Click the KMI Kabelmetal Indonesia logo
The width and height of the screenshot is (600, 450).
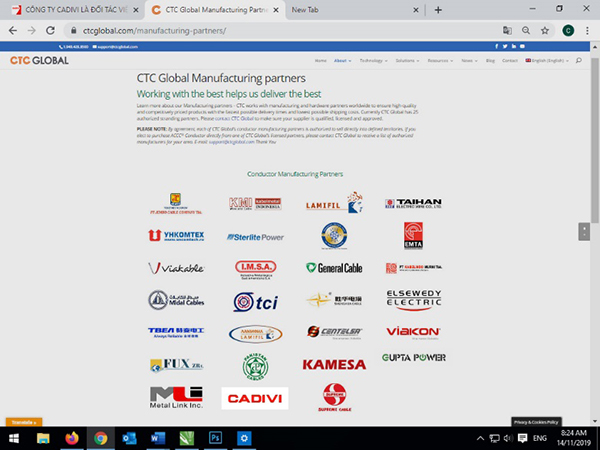click(255, 204)
